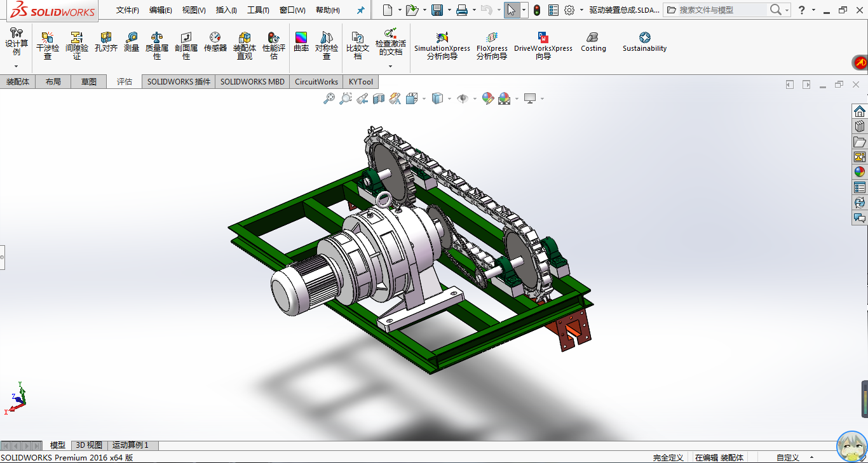Click the Section View icon
The width and height of the screenshot is (868, 463).
(379, 98)
